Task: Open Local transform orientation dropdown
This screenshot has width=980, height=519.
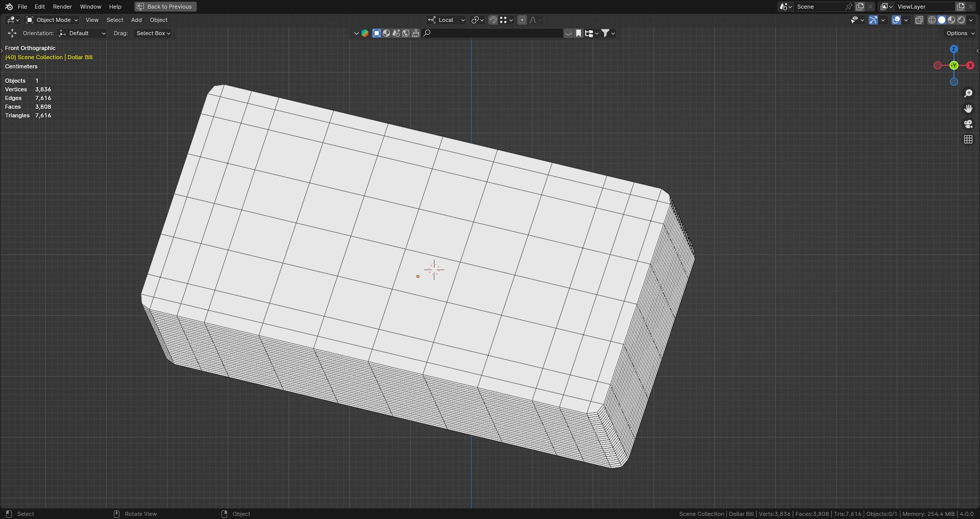Action: [447, 20]
